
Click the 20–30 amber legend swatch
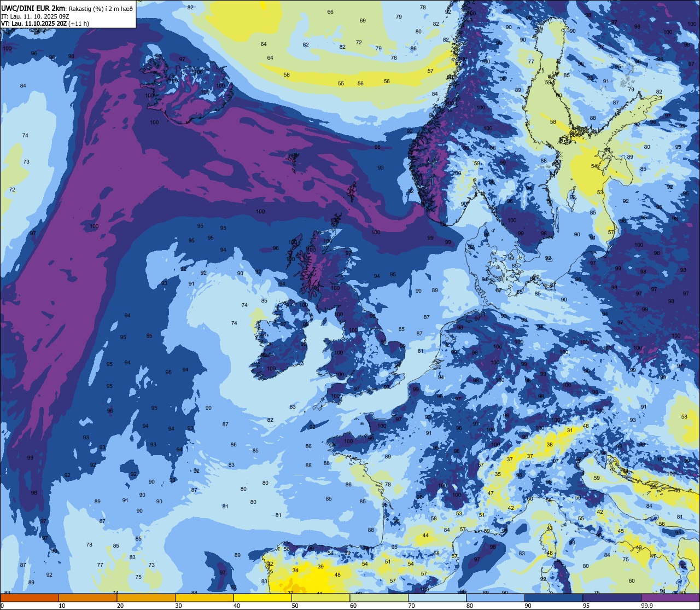pos(146,598)
